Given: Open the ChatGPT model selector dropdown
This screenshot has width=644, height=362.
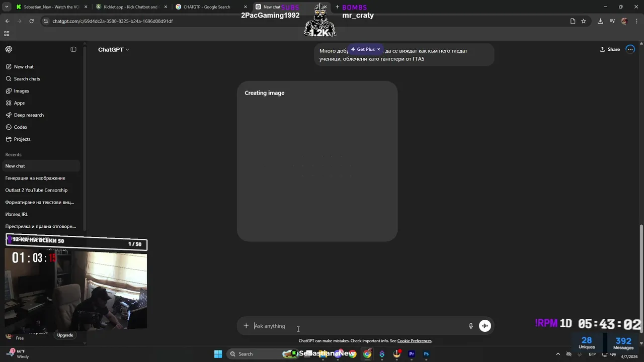Looking at the screenshot, I should coord(114,49).
